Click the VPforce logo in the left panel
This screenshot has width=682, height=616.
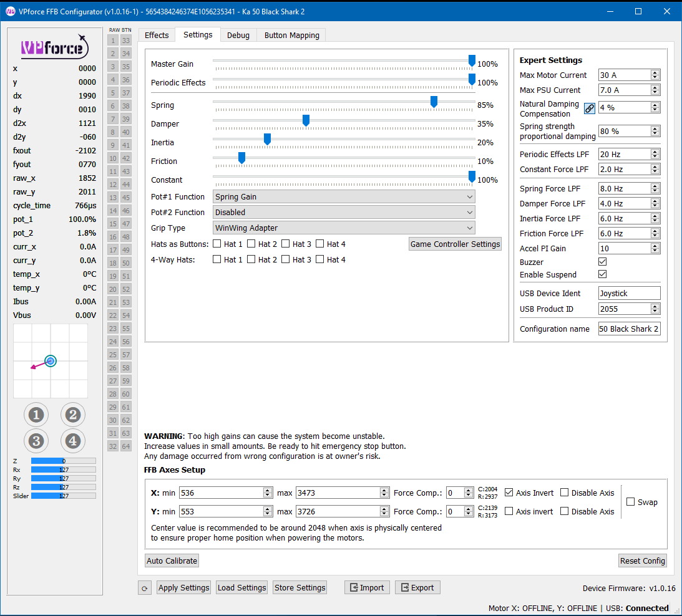[x=54, y=46]
